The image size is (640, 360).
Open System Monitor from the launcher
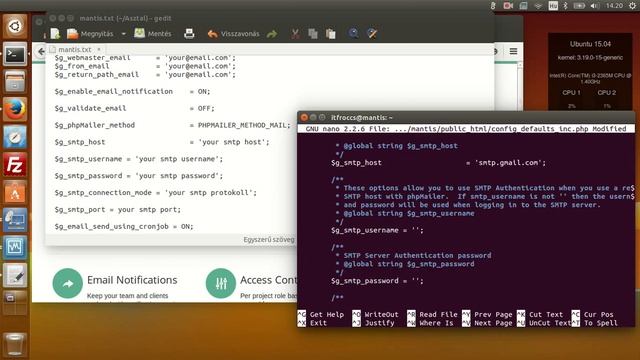(x=15, y=247)
